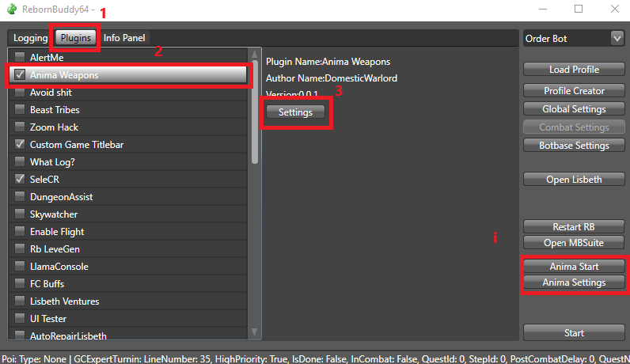Viewport: 630px width, 364px height.
Task: Select the AutoRepairLisbeth plugin name
Action: pos(68,336)
